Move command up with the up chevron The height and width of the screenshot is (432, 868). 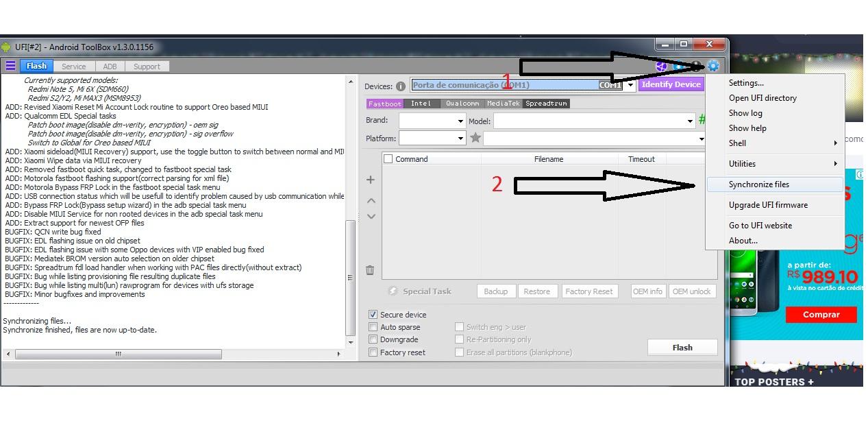click(x=371, y=201)
